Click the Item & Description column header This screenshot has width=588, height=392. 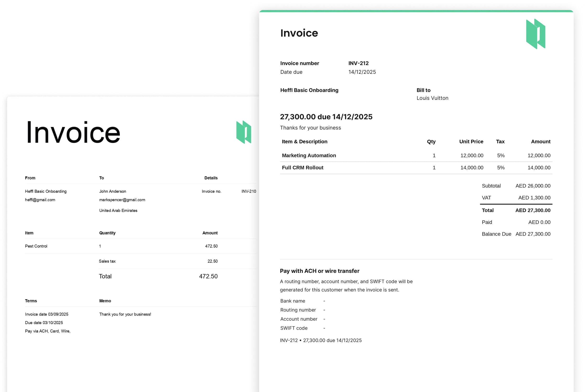pyautogui.click(x=305, y=142)
